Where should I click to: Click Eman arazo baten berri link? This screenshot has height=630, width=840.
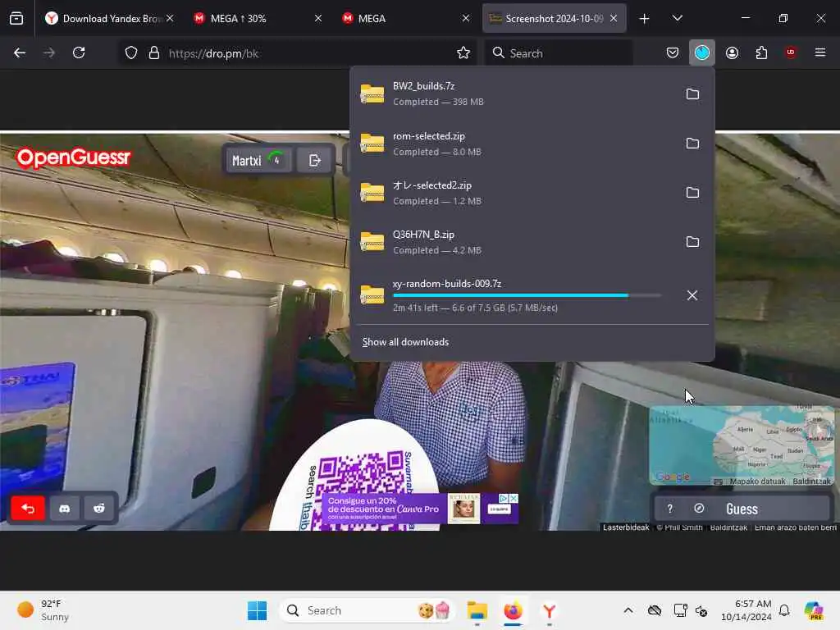pyautogui.click(x=795, y=527)
